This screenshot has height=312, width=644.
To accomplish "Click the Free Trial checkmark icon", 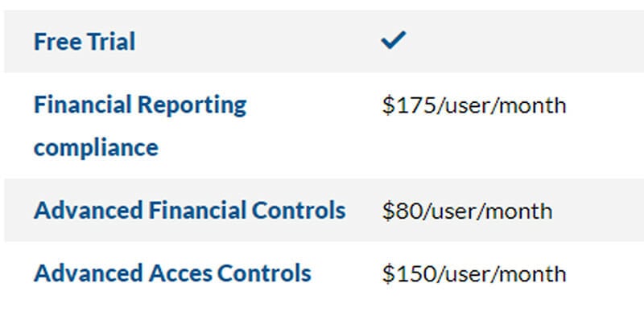I will [x=393, y=40].
